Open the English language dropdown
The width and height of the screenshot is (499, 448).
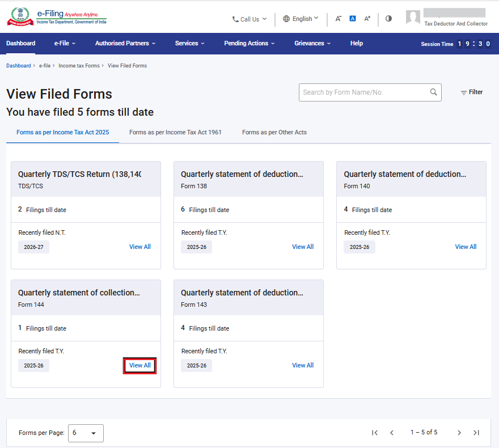pos(301,19)
